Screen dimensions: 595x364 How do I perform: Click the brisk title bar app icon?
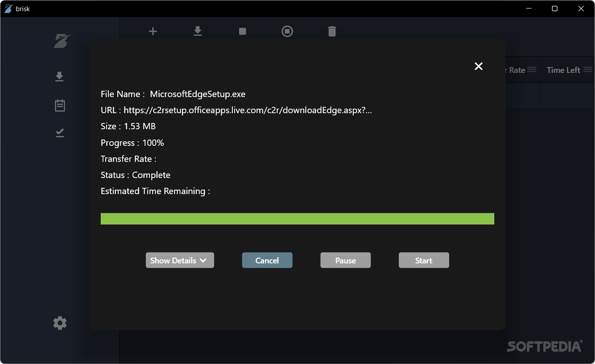point(9,8)
